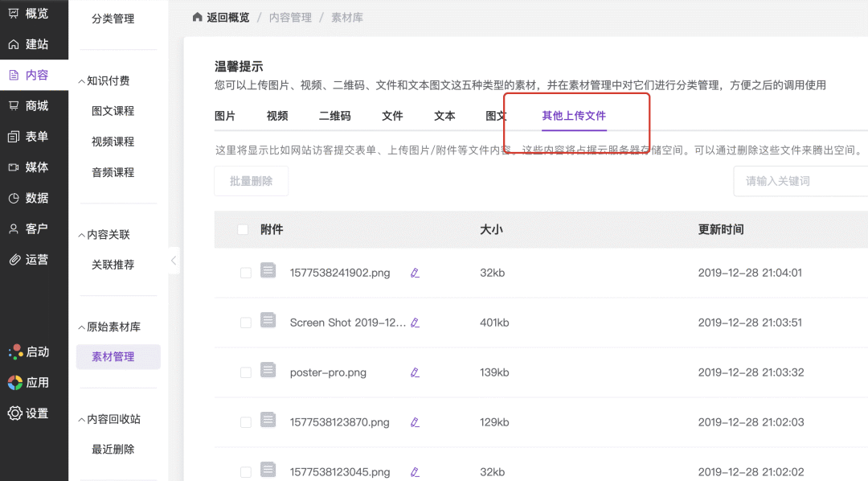868x481 pixels.
Task: Open 关联推荐 in the sidebar
Action: pyautogui.click(x=113, y=265)
